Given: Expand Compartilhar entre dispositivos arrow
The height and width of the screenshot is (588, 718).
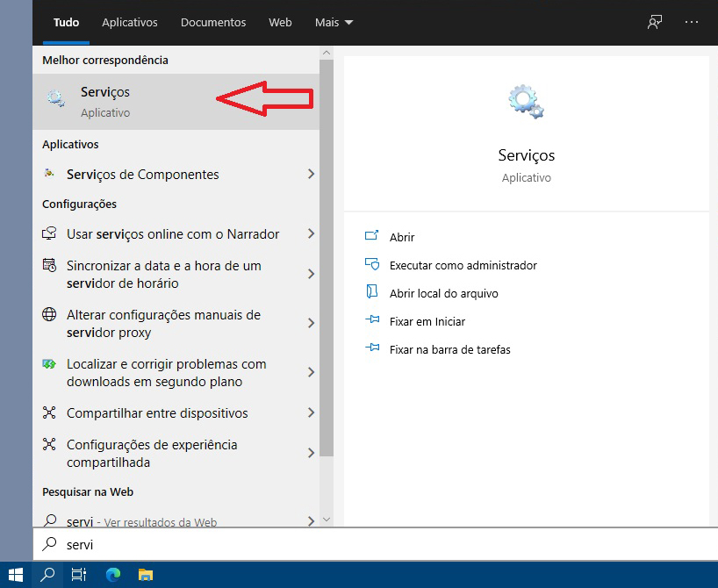Looking at the screenshot, I should (311, 413).
